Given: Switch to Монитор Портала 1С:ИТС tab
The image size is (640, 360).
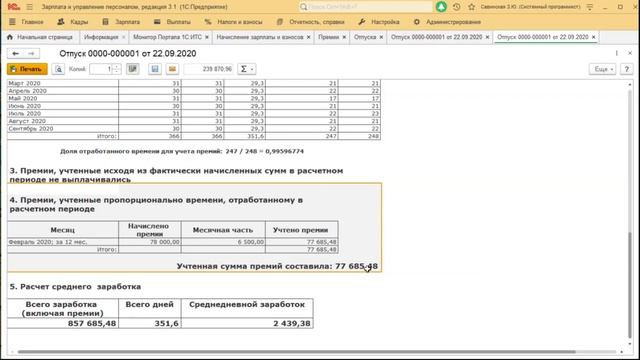Looking at the screenshot, I should pos(167,37).
